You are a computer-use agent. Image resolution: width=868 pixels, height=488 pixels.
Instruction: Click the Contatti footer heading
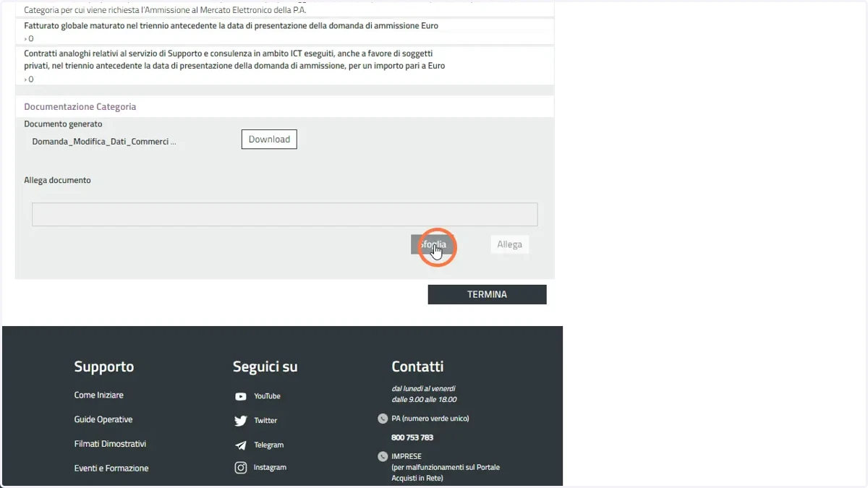pyautogui.click(x=417, y=367)
